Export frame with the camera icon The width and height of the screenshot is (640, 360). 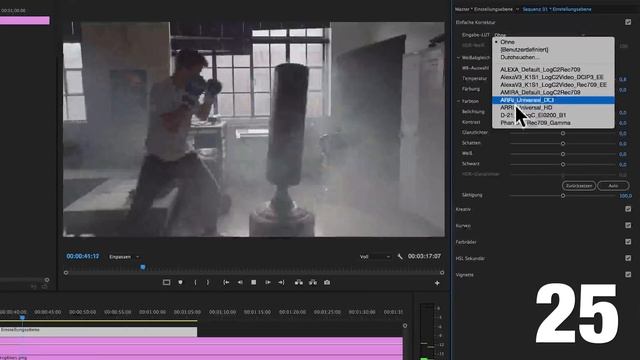[x=327, y=282]
